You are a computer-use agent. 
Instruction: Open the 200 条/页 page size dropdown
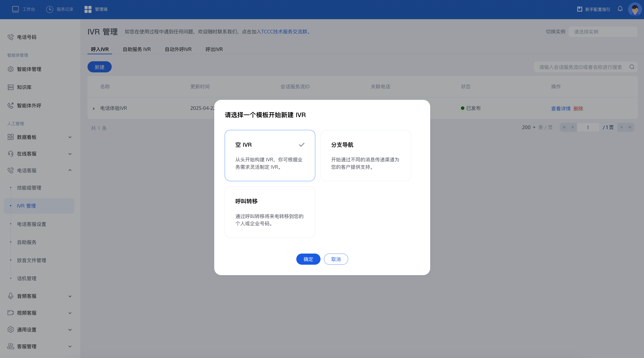528,127
